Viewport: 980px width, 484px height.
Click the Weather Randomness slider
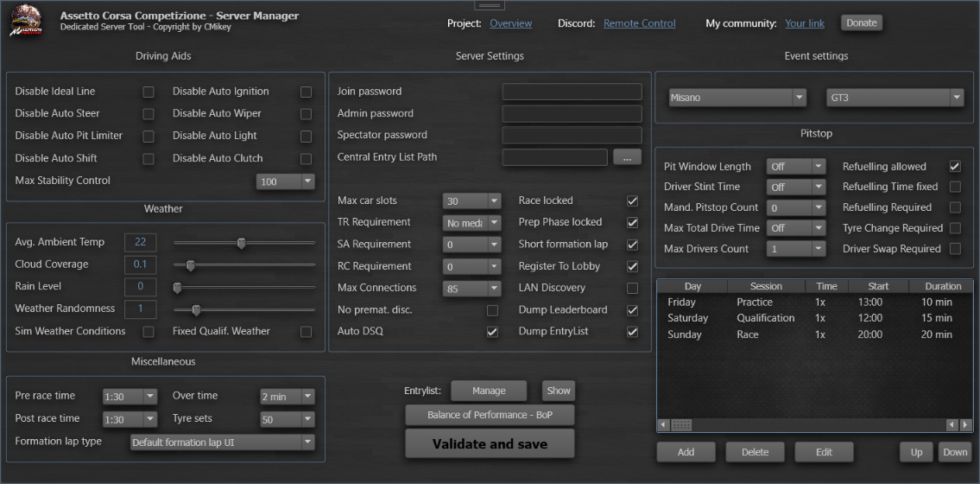coord(244,309)
